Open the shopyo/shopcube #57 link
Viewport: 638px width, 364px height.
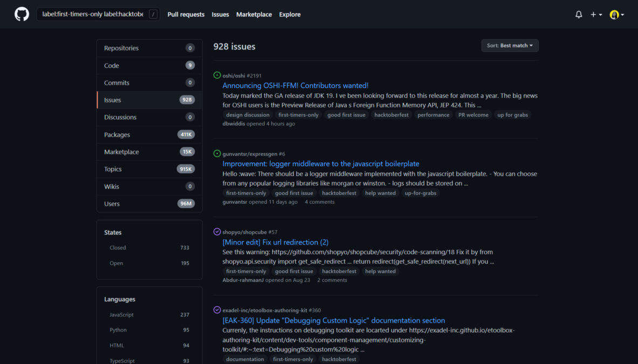tap(250, 232)
